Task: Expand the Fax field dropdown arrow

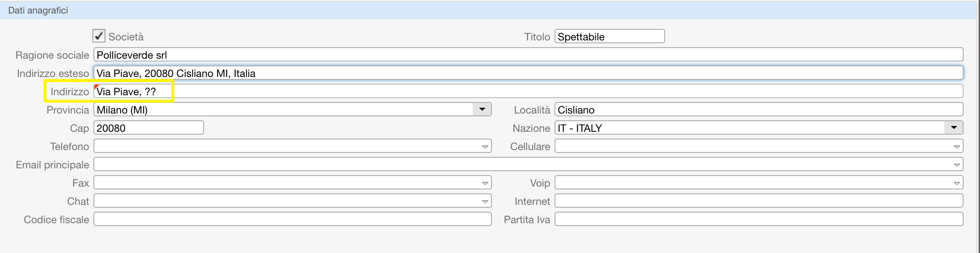Action: coord(485,183)
